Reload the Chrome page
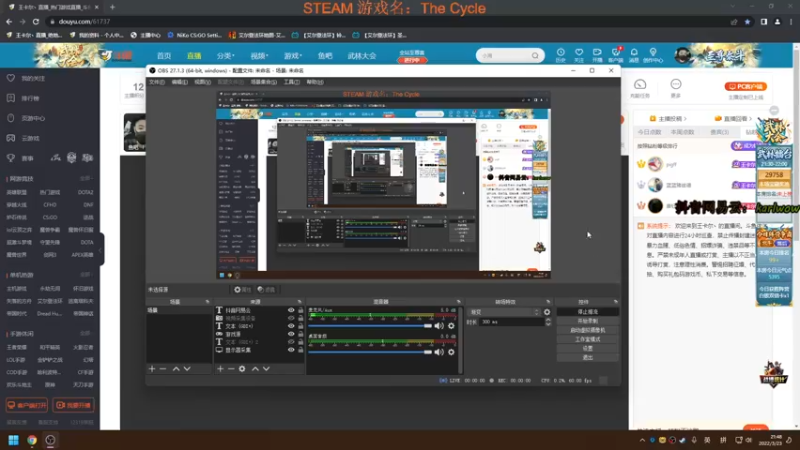 (36, 21)
